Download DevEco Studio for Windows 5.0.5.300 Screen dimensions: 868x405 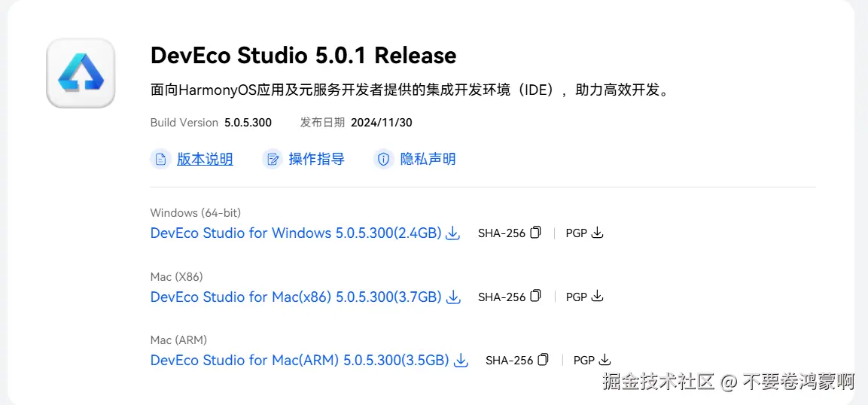[295, 233]
